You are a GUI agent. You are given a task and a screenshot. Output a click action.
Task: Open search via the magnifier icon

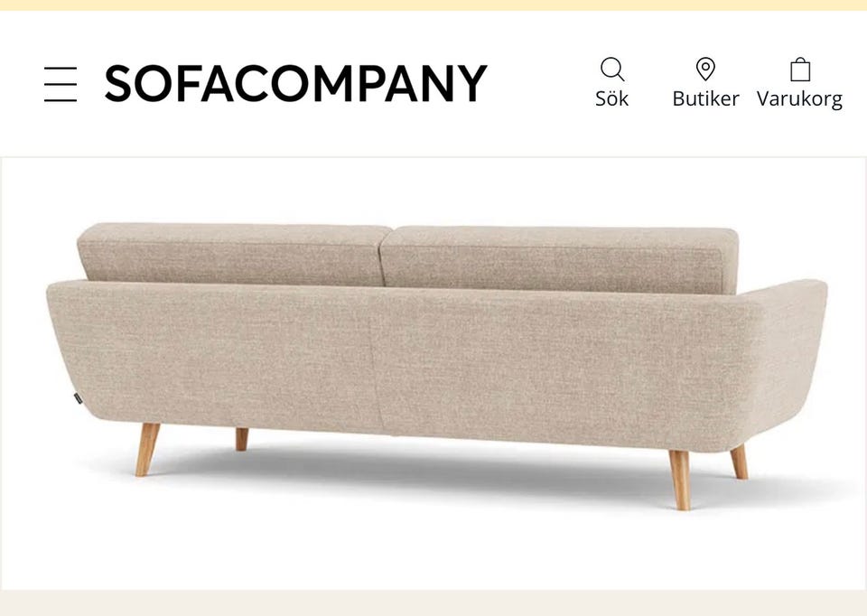(612, 70)
